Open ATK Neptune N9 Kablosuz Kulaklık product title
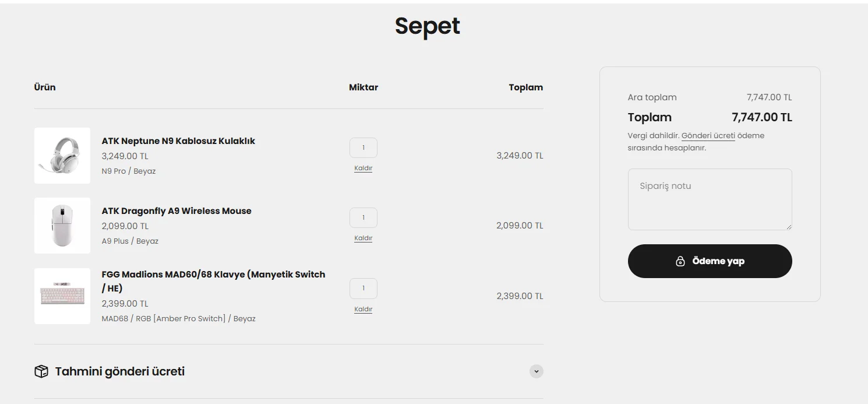This screenshot has height=404, width=868. [x=178, y=141]
